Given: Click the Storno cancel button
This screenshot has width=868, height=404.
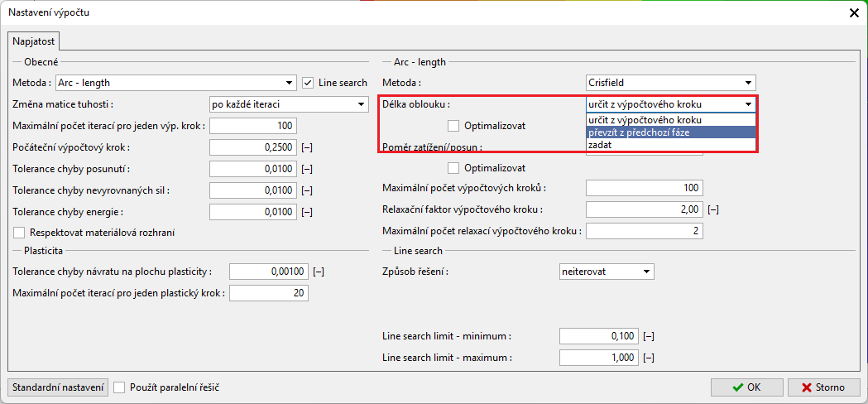Looking at the screenshot, I should [x=823, y=387].
